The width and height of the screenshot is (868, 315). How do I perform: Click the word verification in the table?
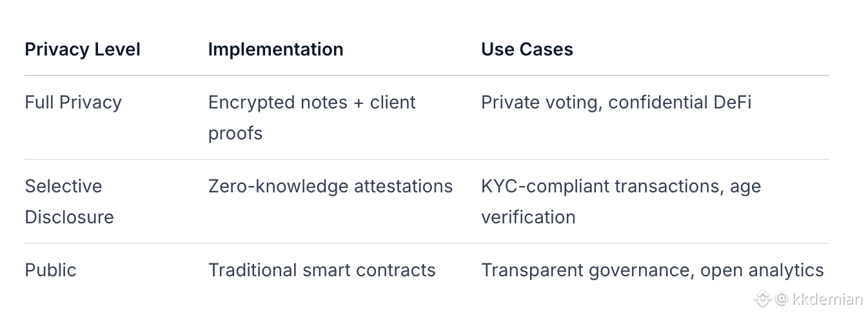click(x=528, y=217)
